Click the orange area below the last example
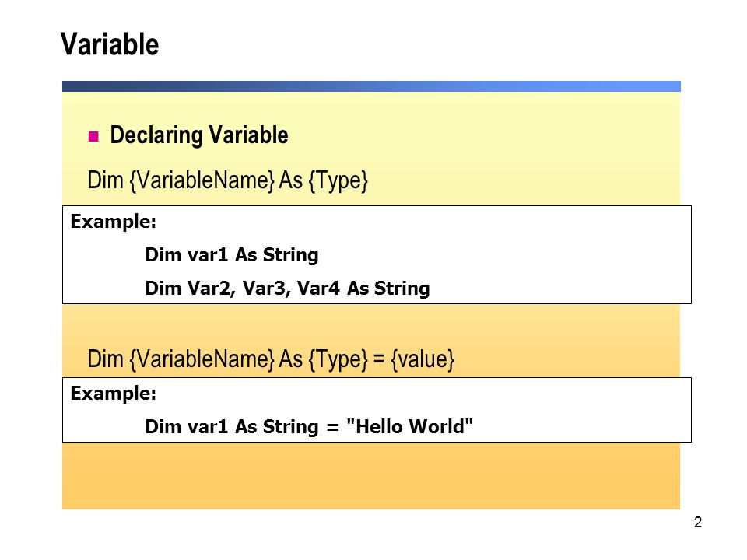The width and height of the screenshot is (747, 560). point(371,476)
